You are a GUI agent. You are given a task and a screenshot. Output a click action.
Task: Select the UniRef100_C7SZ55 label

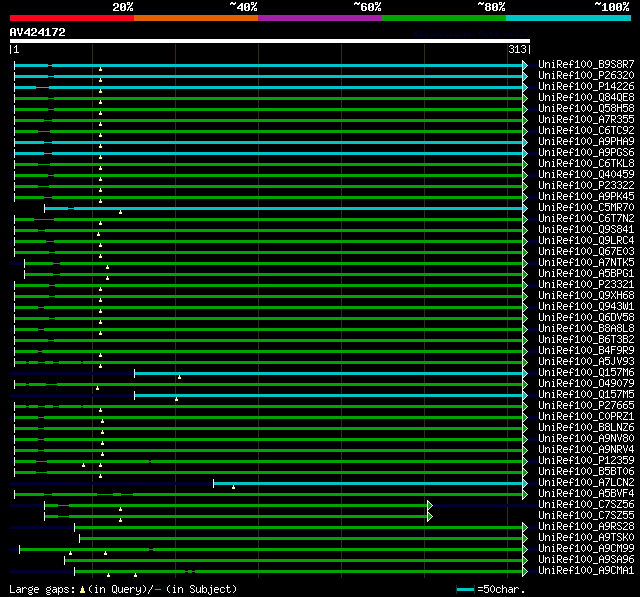586,516
